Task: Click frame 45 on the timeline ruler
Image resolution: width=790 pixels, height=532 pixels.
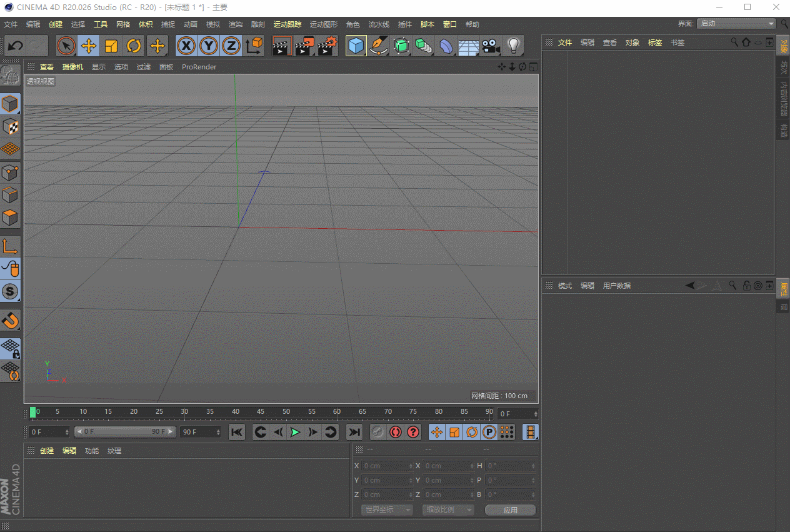Action: pyautogui.click(x=261, y=413)
